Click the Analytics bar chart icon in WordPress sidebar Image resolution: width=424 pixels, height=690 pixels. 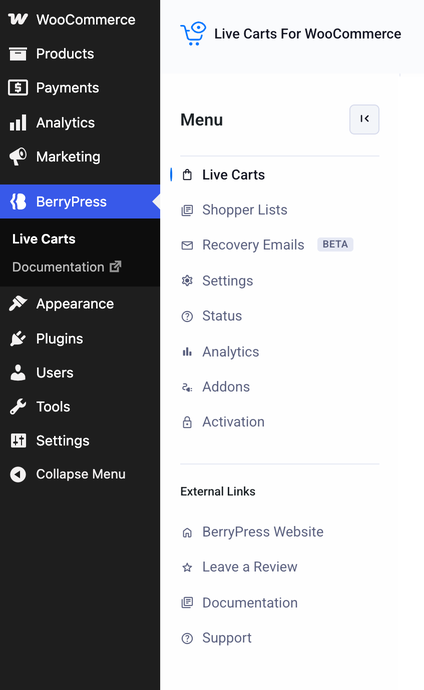[18, 122]
